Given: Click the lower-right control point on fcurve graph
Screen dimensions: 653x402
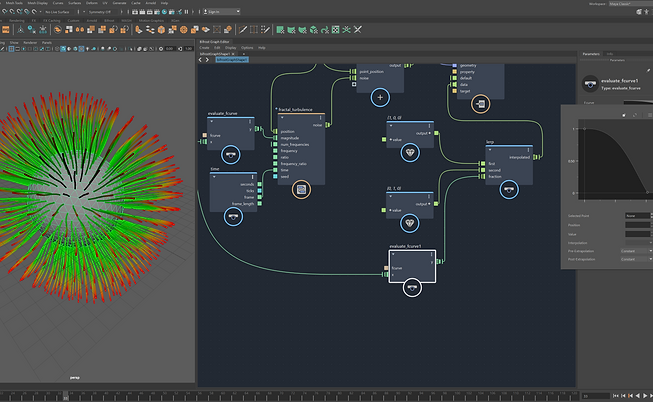Looking at the screenshot, I should [648, 192].
